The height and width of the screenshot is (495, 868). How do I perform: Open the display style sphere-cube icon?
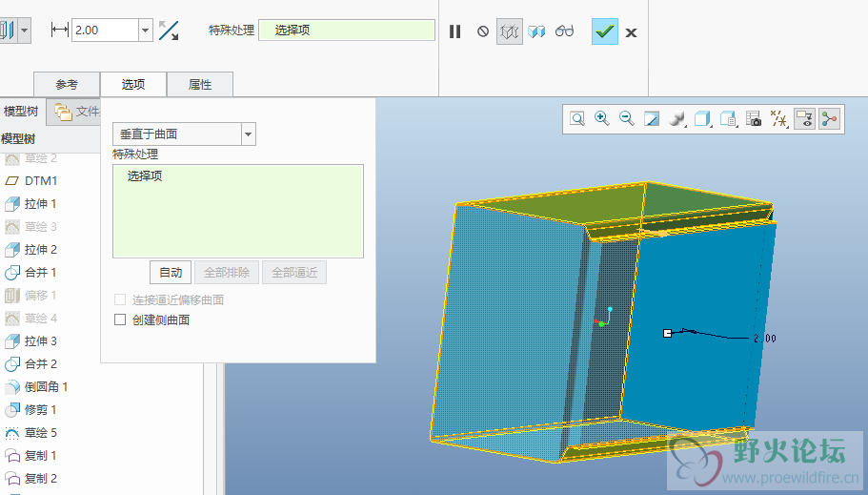pyautogui.click(x=677, y=118)
